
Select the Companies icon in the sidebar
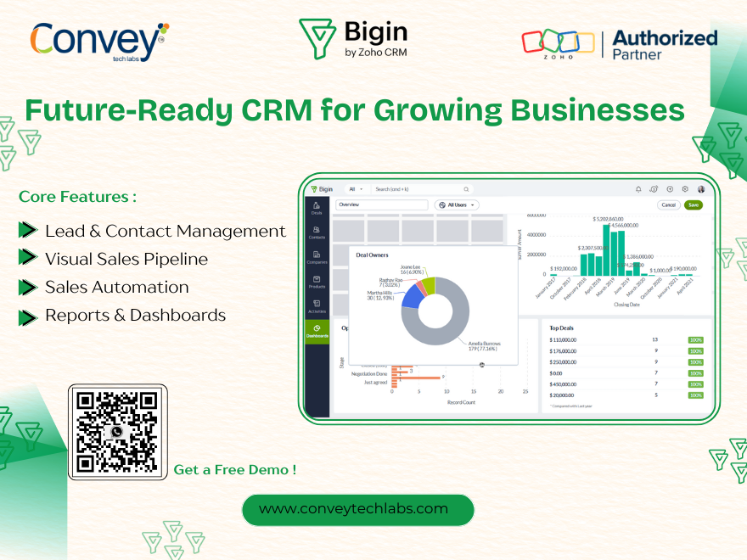pyautogui.click(x=317, y=258)
